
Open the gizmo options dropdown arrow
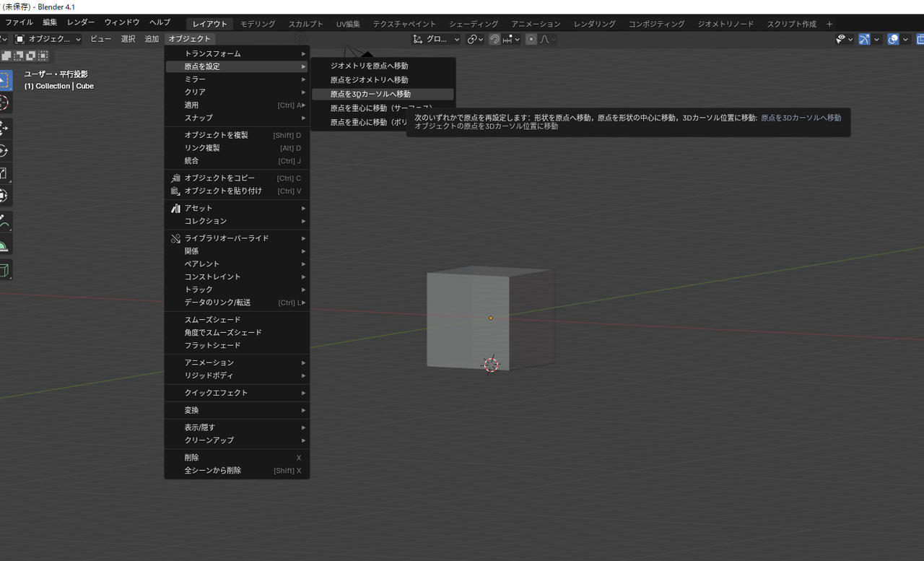click(x=877, y=39)
